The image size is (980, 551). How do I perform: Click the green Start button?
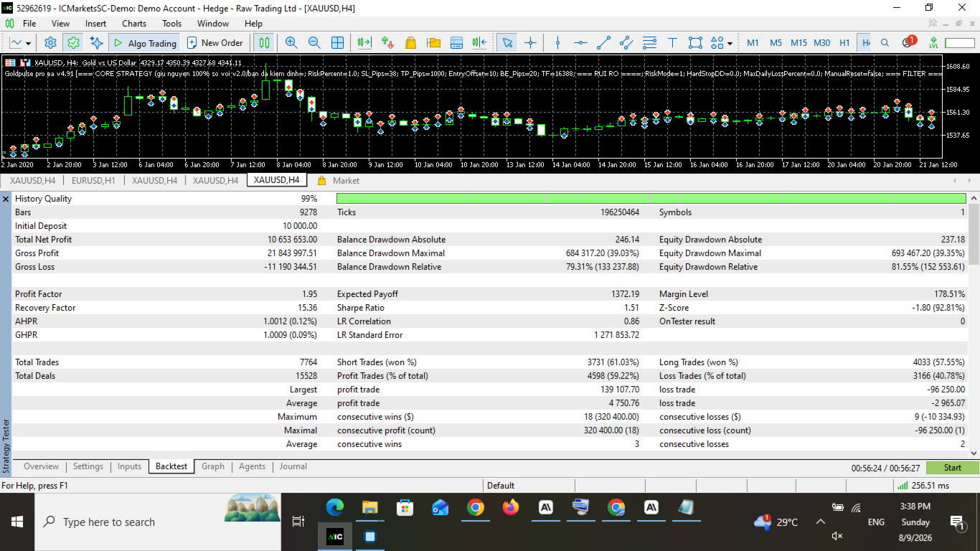click(952, 468)
